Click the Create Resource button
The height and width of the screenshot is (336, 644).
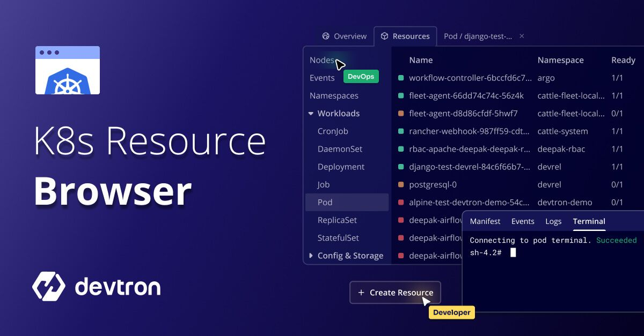(395, 293)
